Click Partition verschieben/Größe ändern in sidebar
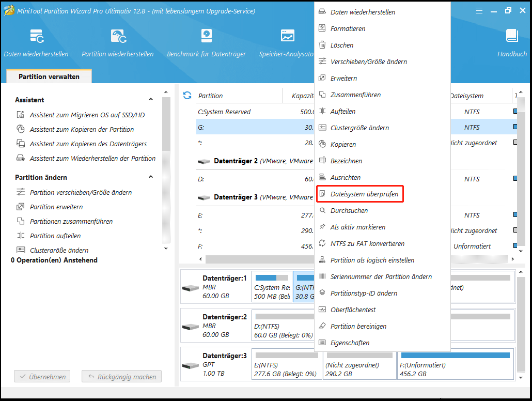532x401 pixels. (x=81, y=193)
